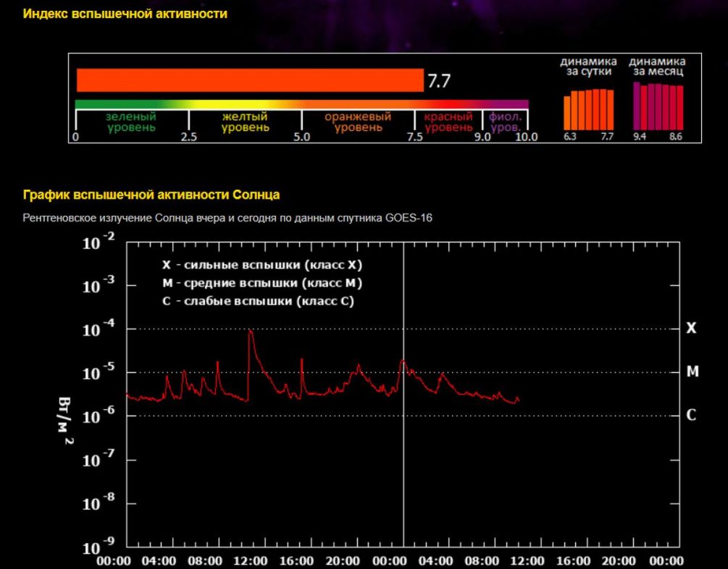This screenshot has width=728, height=569.
Task: Click the 'Индекс вспышечной активности' heading
Action: (x=125, y=14)
